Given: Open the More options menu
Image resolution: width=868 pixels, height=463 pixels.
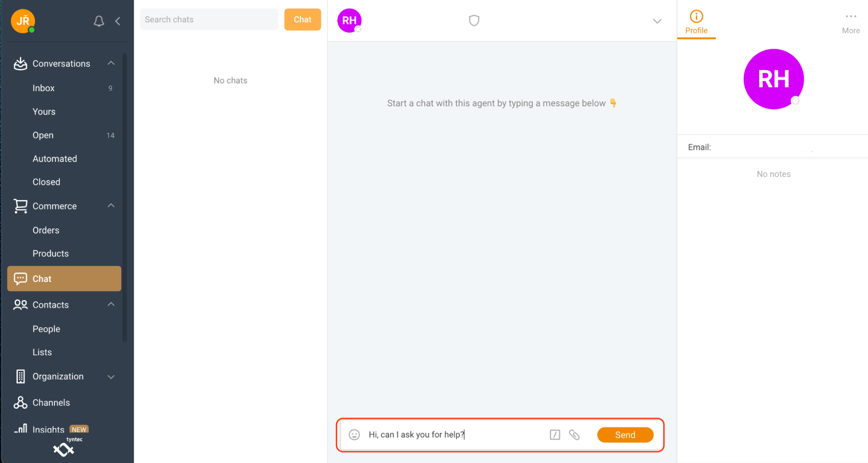Looking at the screenshot, I should (x=851, y=23).
